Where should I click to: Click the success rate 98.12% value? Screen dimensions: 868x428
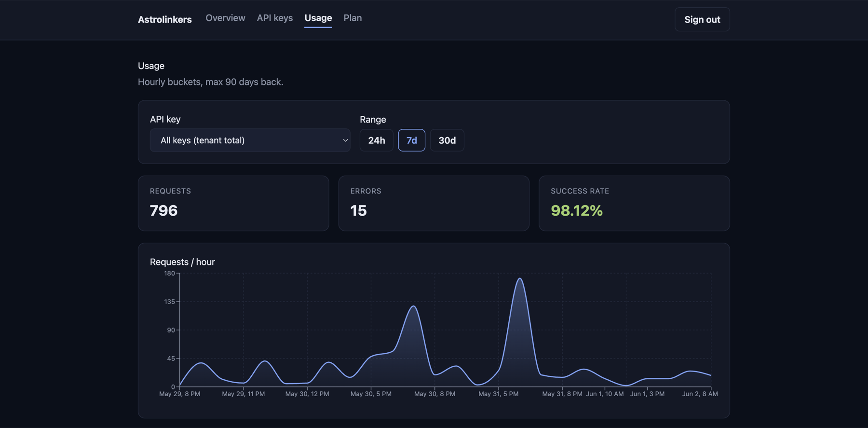577,210
